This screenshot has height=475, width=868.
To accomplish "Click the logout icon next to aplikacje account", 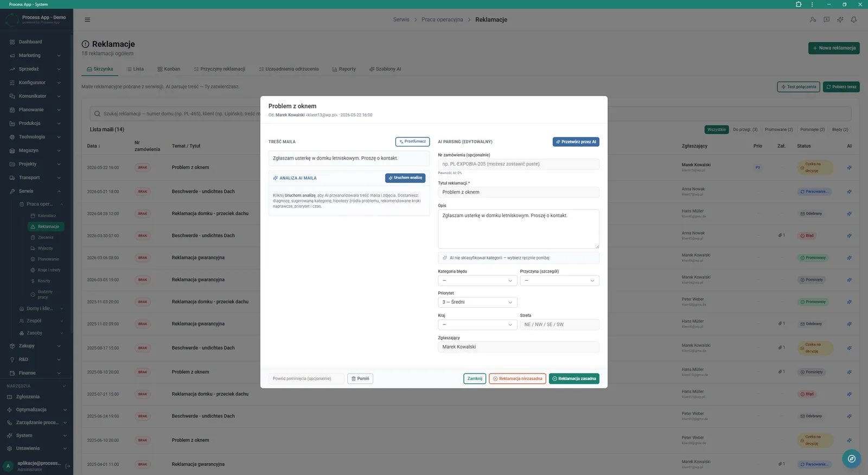I will click(68, 466).
